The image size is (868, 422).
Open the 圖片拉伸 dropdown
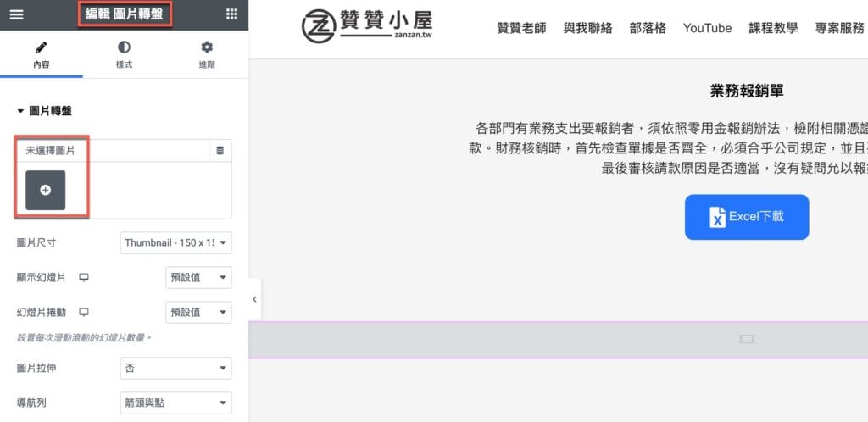tap(175, 369)
